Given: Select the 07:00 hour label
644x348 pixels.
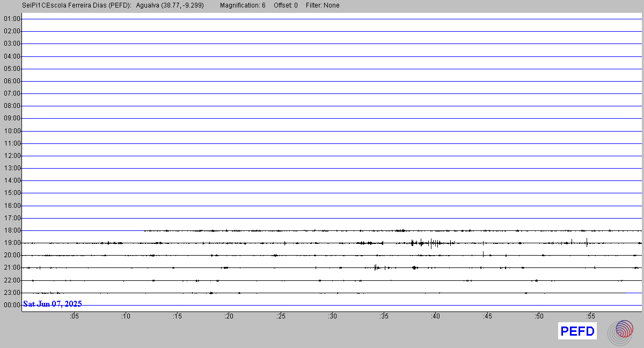Looking at the screenshot, I should click(12, 93).
